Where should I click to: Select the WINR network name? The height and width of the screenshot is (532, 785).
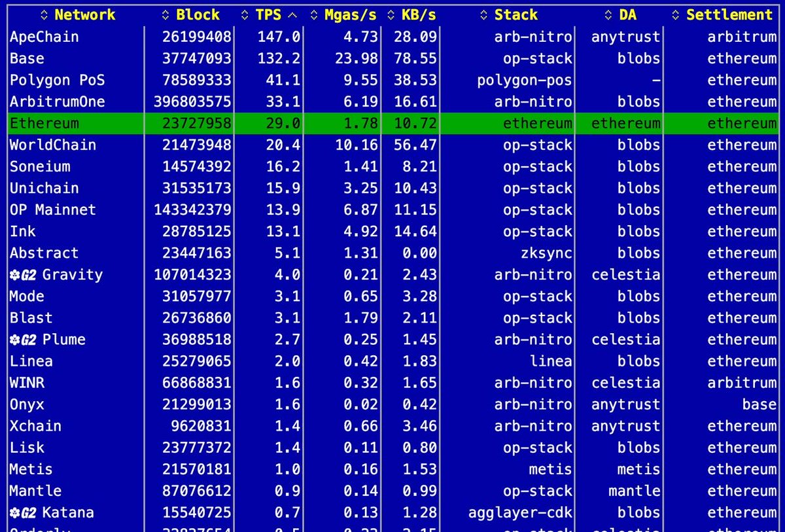pos(27,383)
